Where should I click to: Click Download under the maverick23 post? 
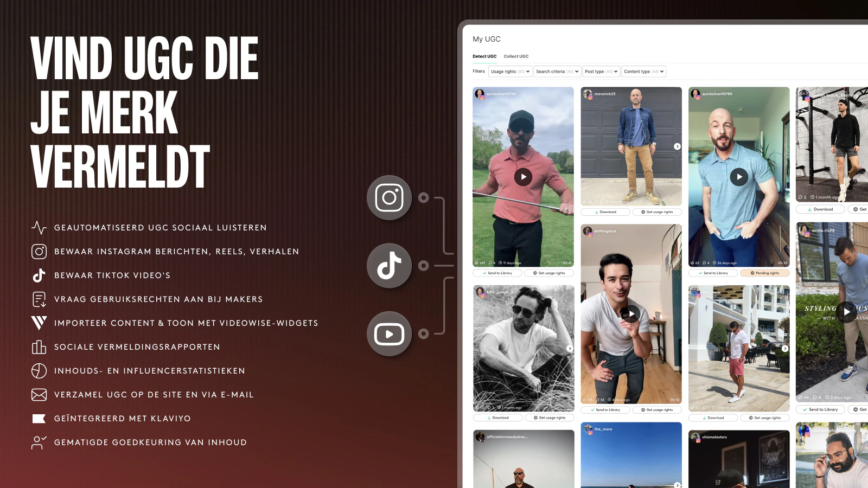click(605, 212)
